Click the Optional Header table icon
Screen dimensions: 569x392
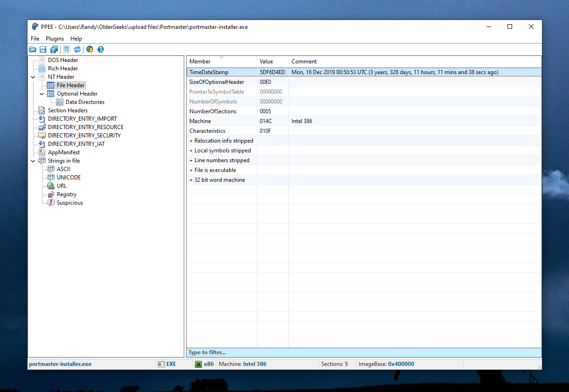(51, 94)
